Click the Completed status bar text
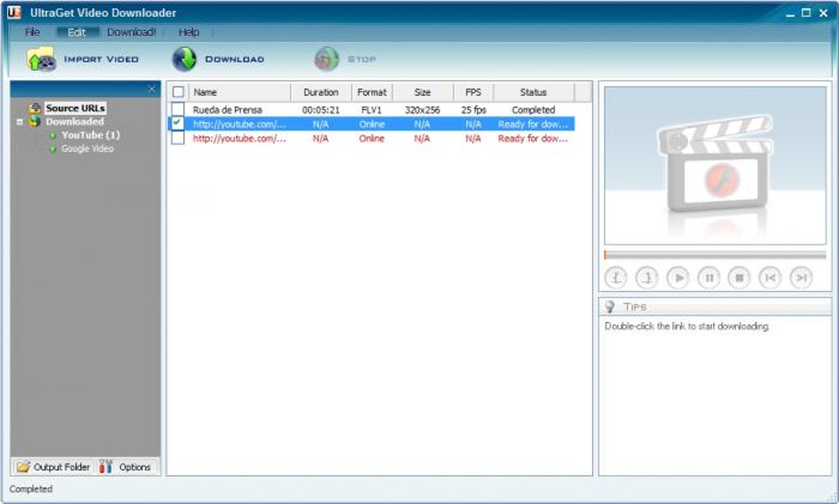The image size is (839, 504). pyautogui.click(x=31, y=489)
